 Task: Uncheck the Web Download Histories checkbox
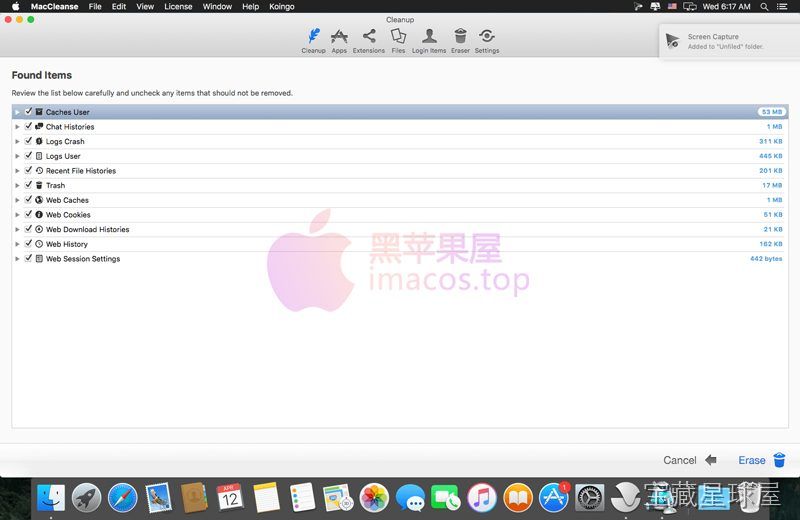[x=29, y=229]
